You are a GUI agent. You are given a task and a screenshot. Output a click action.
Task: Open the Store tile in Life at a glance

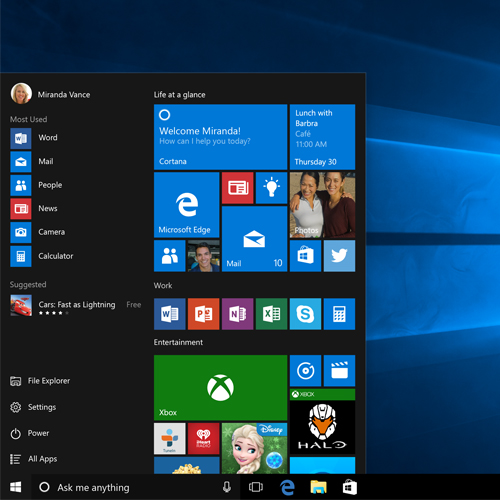point(305,256)
